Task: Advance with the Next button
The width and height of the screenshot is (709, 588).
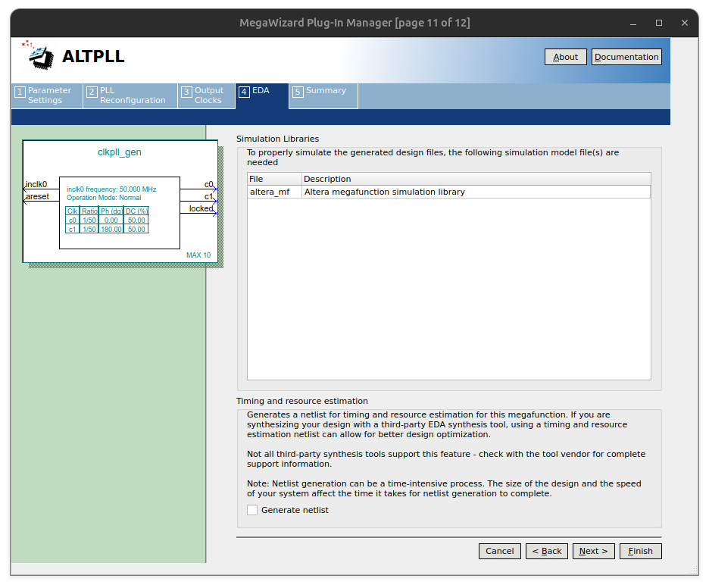Action: tap(593, 551)
